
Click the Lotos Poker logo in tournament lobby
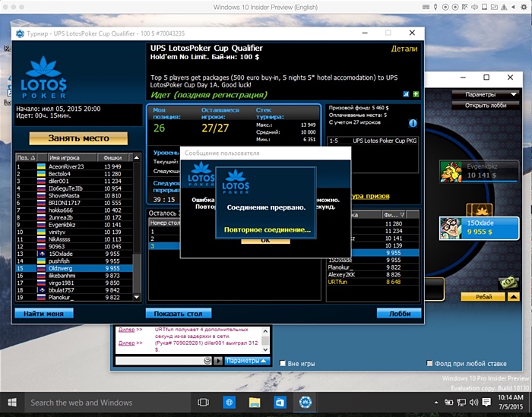[x=44, y=77]
